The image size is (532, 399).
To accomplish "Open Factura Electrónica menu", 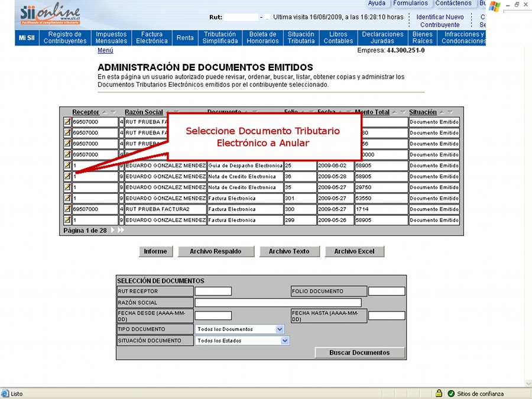I will tap(152, 38).
